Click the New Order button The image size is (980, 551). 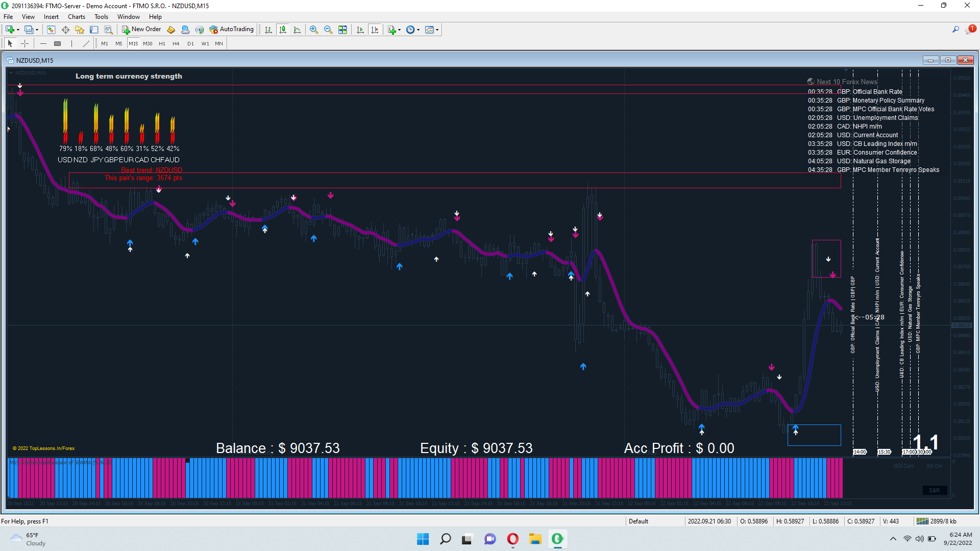[141, 30]
